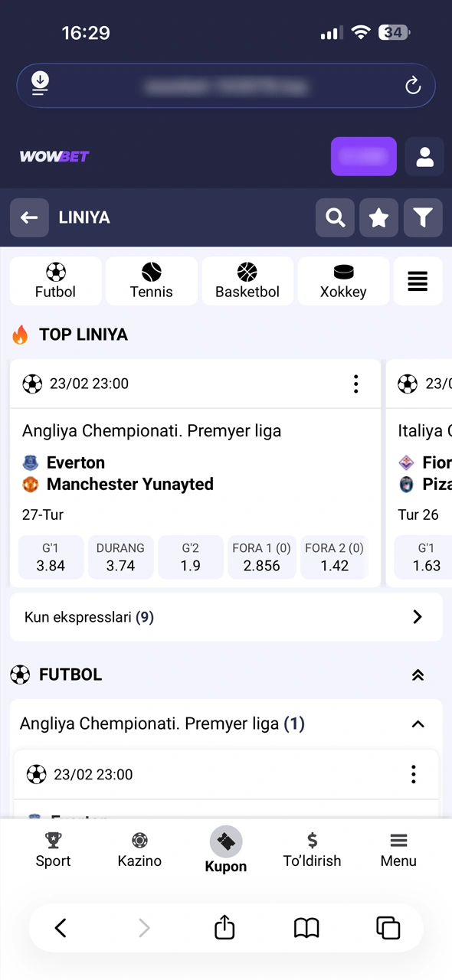
Task: Open the filter options
Action: click(423, 217)
